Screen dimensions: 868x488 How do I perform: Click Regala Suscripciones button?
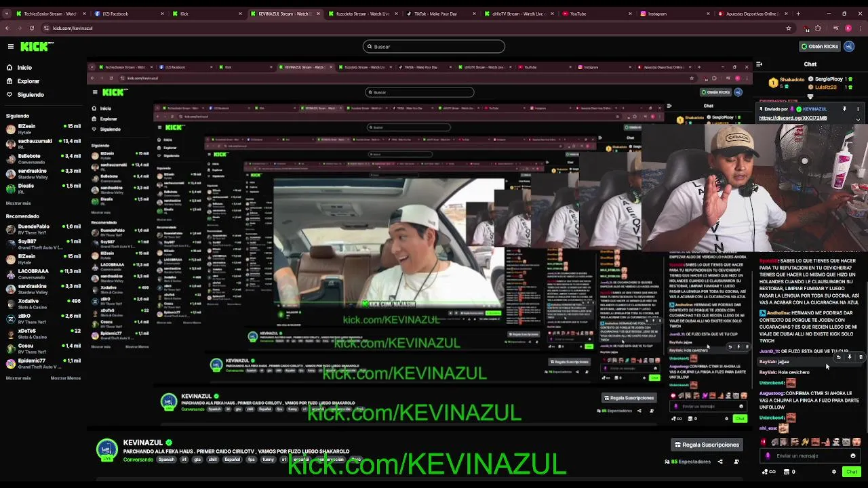tap(707, 445)
